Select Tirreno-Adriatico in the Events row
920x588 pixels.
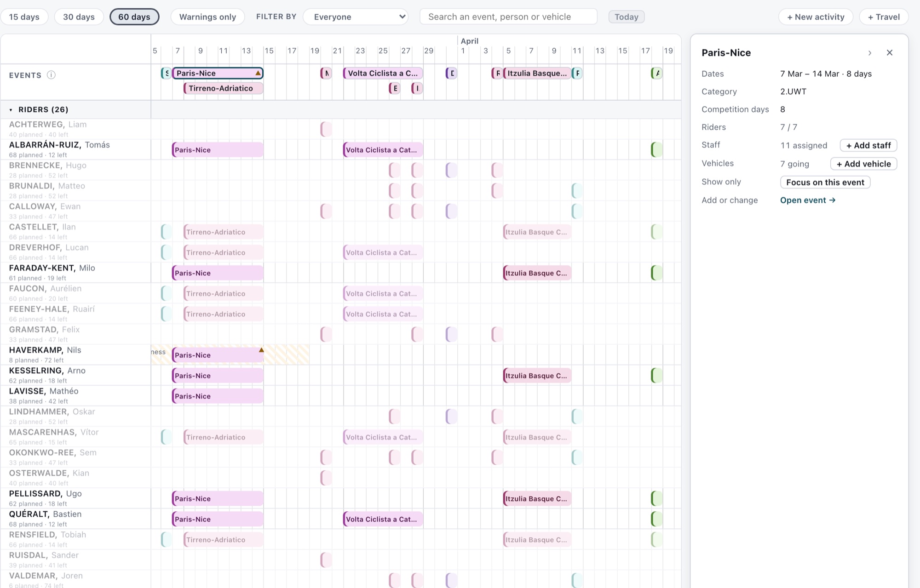224,88
